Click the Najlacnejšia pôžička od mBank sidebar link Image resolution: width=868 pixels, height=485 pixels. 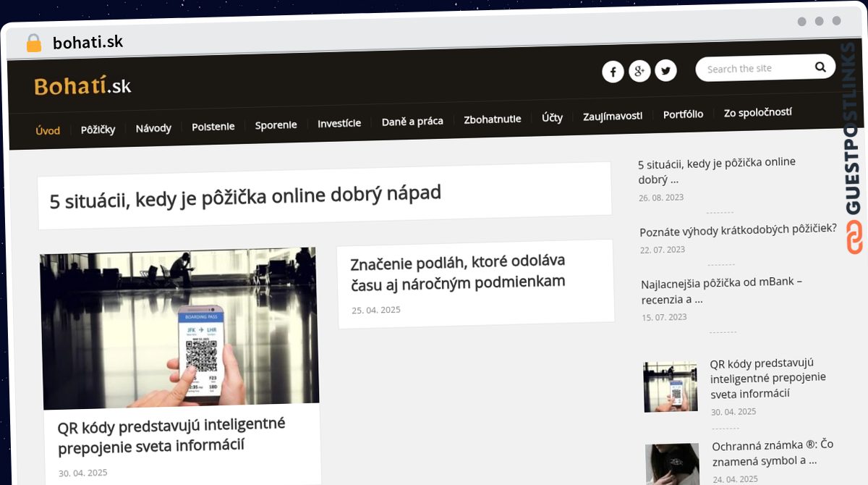(x=721, y=290)
